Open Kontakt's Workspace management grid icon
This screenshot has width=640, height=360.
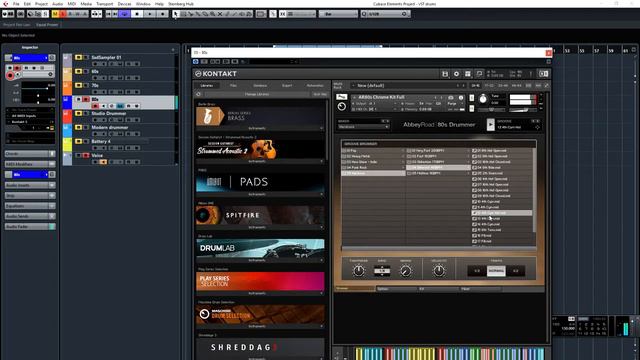(468, 74)
